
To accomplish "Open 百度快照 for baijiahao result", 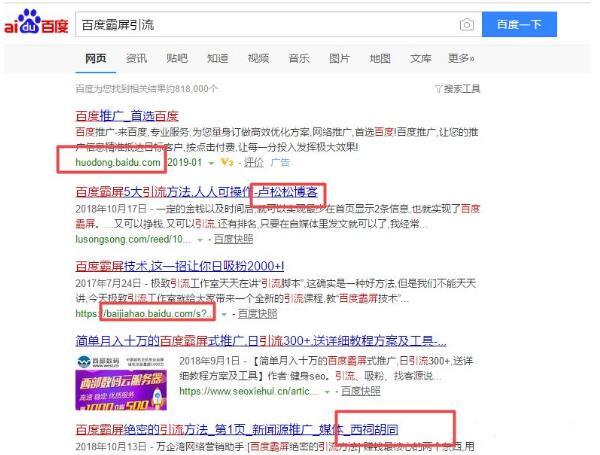I will [258, 314].
